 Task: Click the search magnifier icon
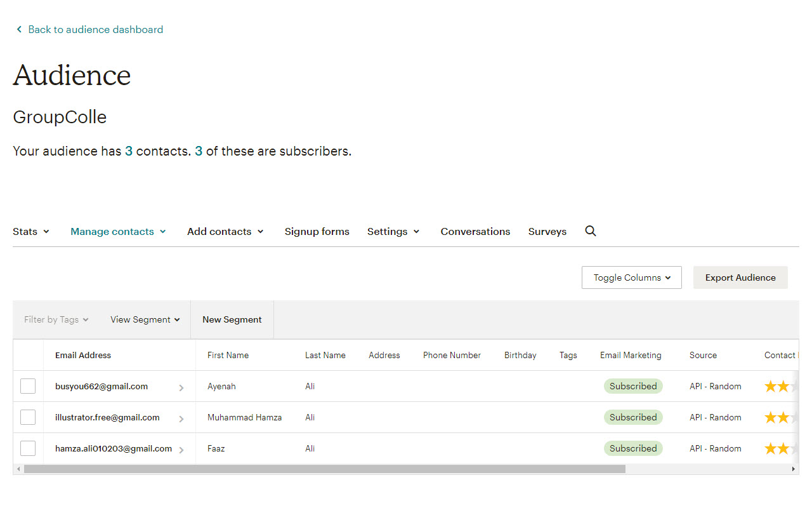click(591, 231)
